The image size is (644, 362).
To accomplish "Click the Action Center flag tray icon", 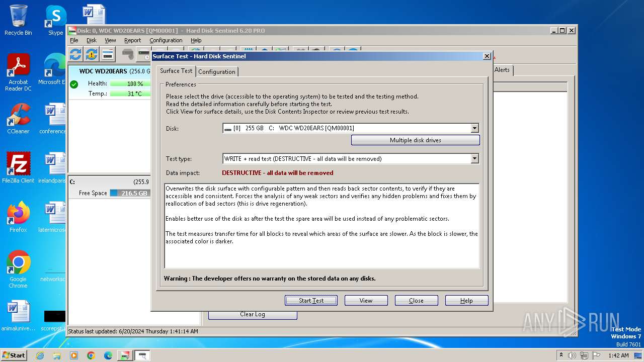I will (596, 355).
